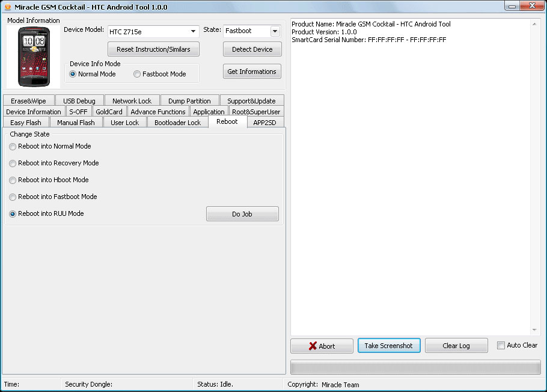Viewport: 547px width, 392px height.
Task: Choose Reboot into Recovery Mode option
Action: [13, 163]
